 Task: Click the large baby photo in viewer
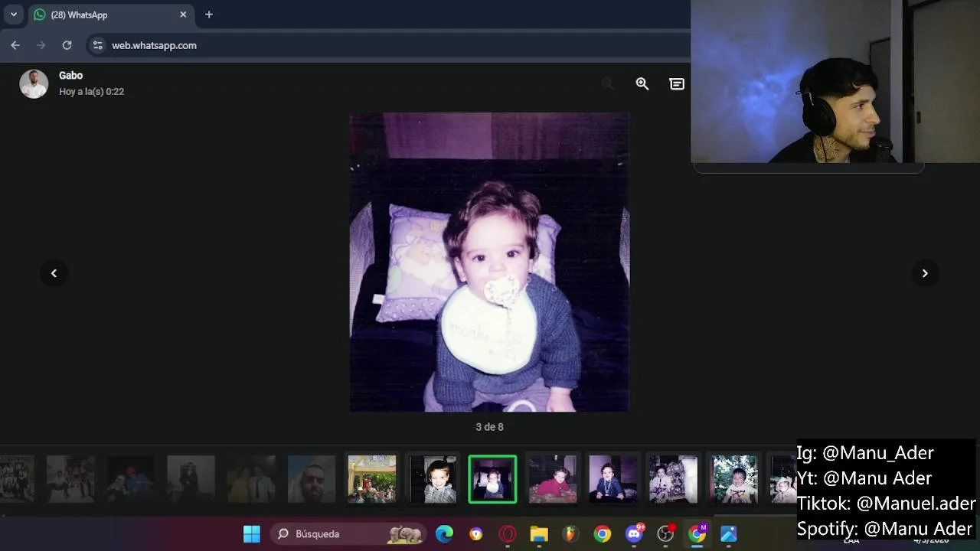[x=489, y=262]
